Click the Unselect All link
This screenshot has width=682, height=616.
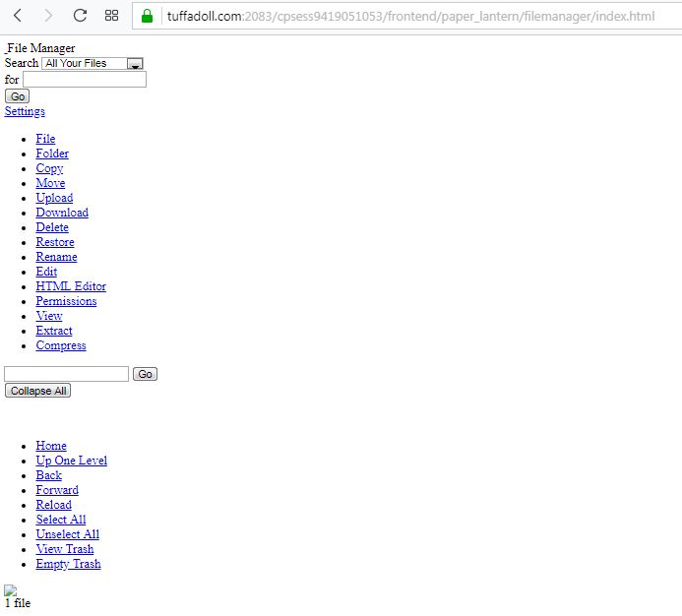[68, 534]
